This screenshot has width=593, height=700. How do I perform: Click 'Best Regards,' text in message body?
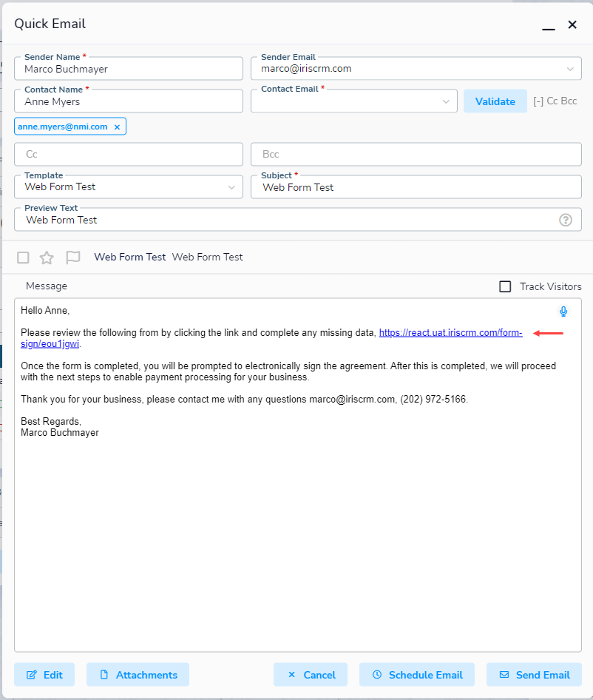pyautogui.click(x=51, y=422)
